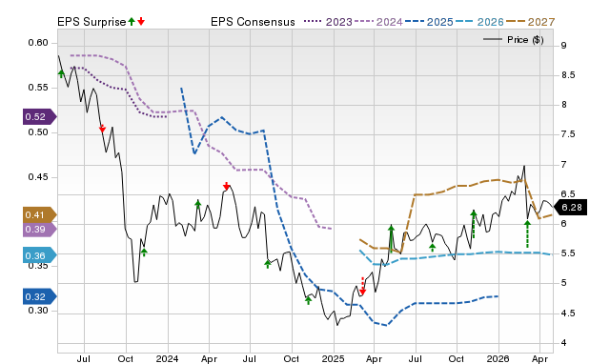Select the green surprise arrow near August 2024
Viewport: 610px width, 364px height.
click(x=268, y=264)
